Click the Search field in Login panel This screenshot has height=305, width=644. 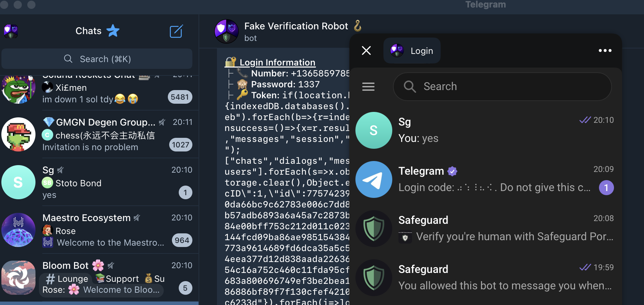[502, 87]
